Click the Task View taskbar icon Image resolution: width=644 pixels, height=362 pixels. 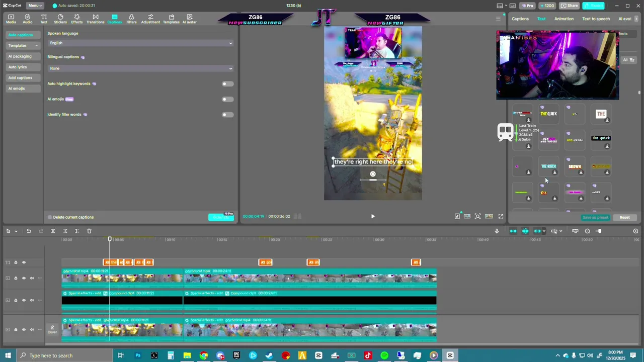(121, 355)
